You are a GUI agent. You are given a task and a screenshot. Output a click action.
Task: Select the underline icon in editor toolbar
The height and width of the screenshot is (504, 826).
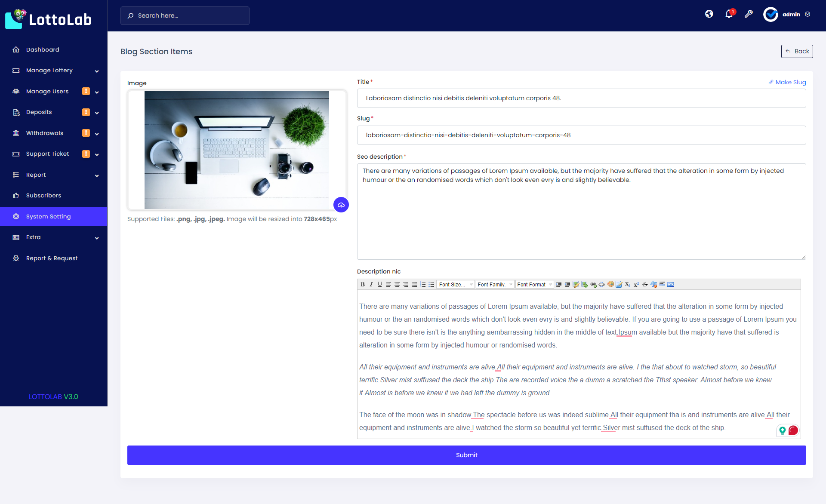click(379, 284)
